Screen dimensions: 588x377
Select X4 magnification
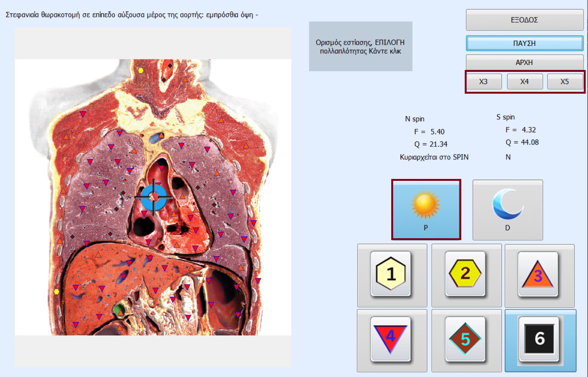pyautogui.click(x=524, y=81)
